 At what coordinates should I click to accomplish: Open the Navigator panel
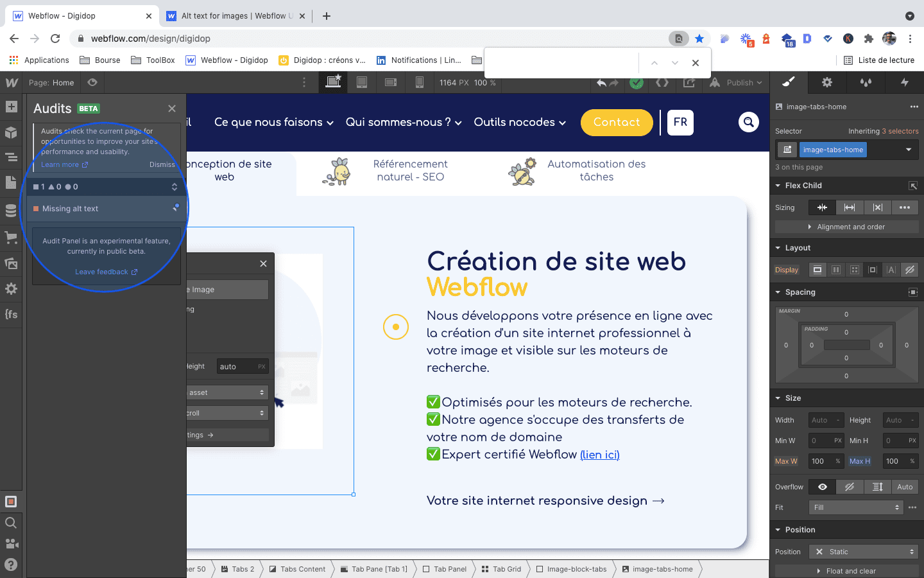11,157
